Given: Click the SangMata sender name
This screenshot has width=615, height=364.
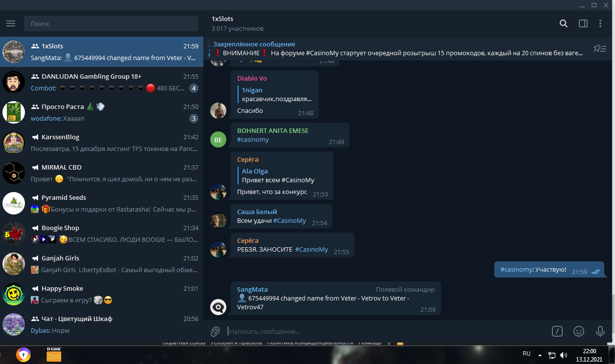Looking at the screenshot, I should pyautogui.click(x=252, y=289).
